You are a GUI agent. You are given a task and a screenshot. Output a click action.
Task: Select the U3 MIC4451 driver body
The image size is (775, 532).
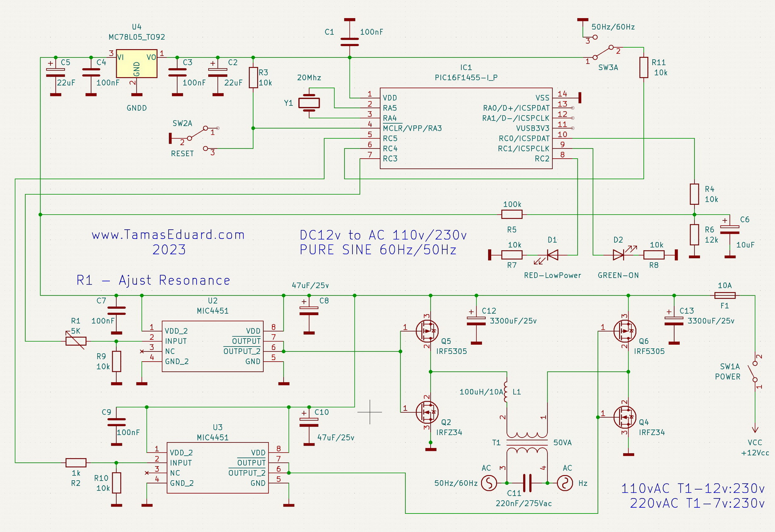(x=217, y=468)
